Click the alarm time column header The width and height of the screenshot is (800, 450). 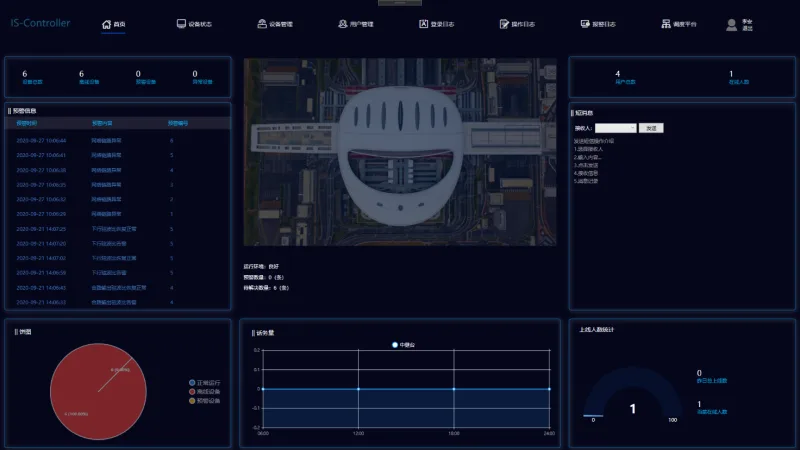coord(27,123)
